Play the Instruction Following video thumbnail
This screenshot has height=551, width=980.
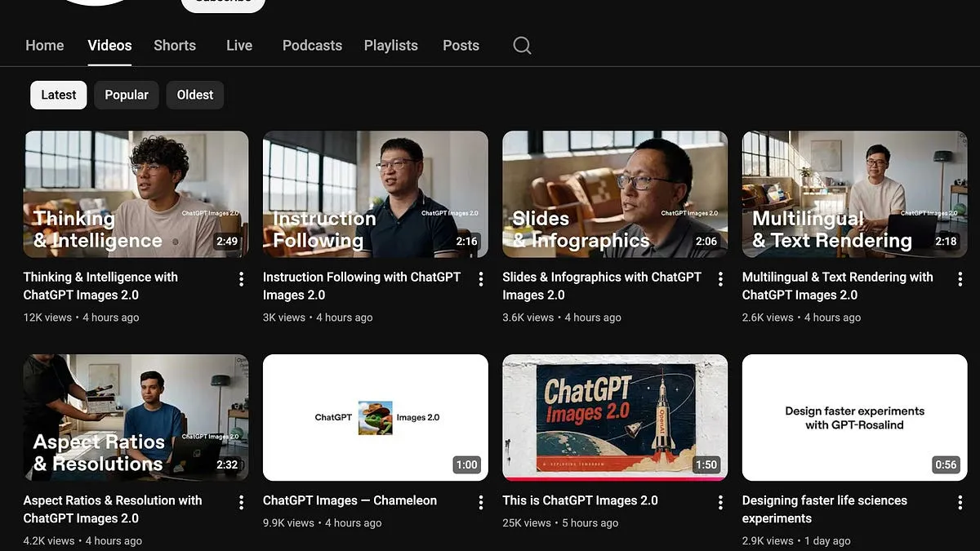coord(376,194)
